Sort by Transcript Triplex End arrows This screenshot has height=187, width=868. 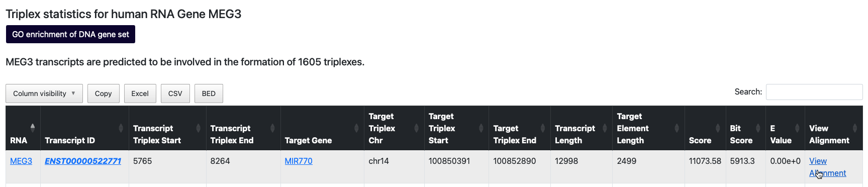click(272, 128)
